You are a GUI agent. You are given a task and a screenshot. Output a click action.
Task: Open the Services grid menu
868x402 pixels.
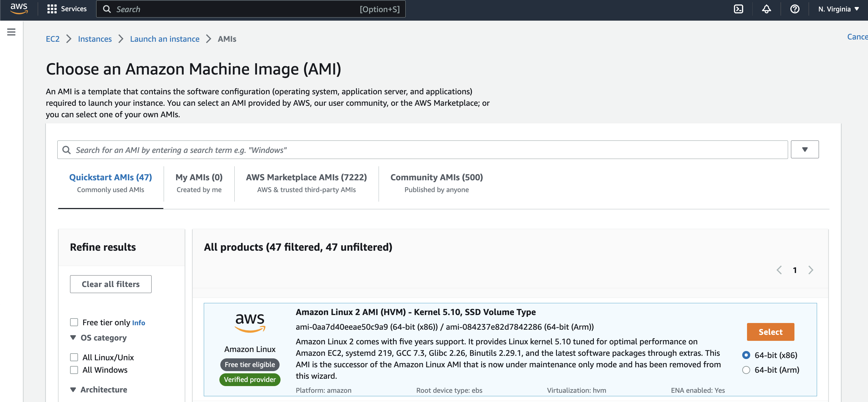coord(67,9)
